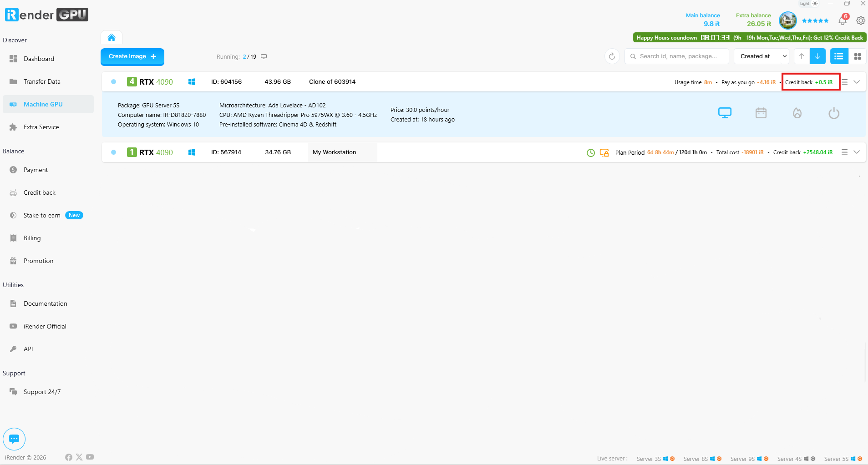868x465 pixels.
Task: Open Transfer Data in the sidebar
Action: [42, 81]
